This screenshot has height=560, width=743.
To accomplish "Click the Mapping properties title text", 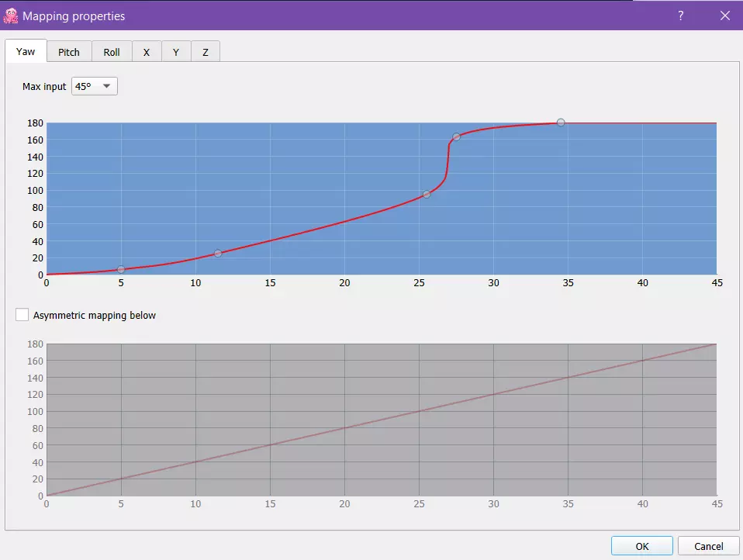I will 74,16.
